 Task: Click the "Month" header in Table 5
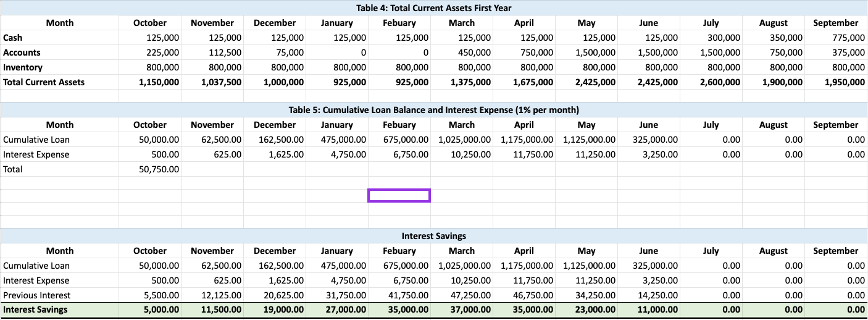[60, 125]
